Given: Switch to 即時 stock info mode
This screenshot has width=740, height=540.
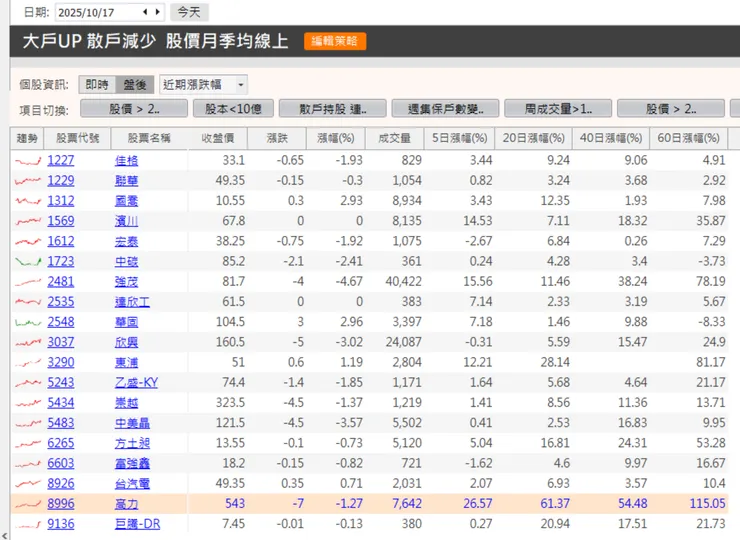Looking at the screenshot, I should [97, 85].
